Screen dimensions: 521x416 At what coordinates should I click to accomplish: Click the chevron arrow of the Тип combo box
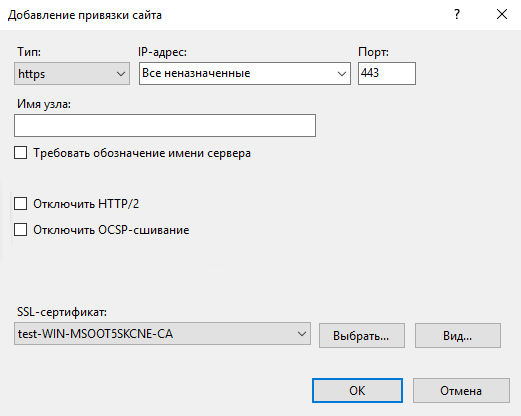coord(121,74)
